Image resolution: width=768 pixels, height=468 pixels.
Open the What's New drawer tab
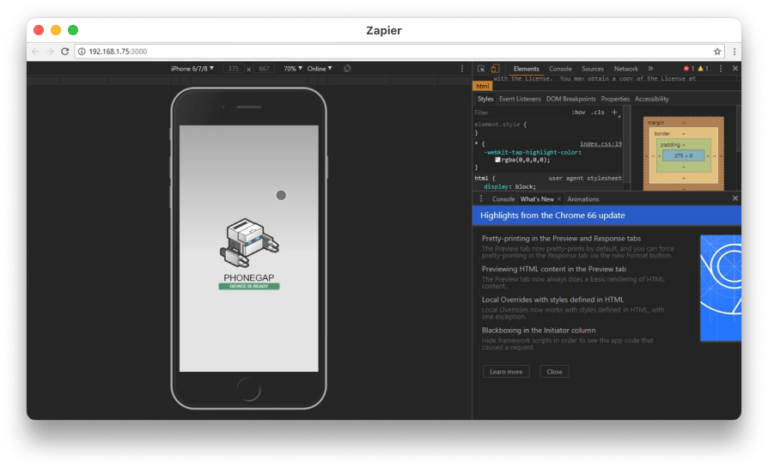coord(537,199)
